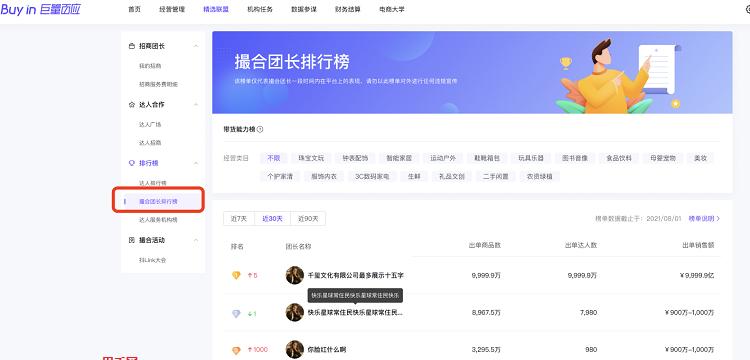750x360 pixels.
Task: Open 抖Link大会 in the sidebar
Action: [153, 260]
